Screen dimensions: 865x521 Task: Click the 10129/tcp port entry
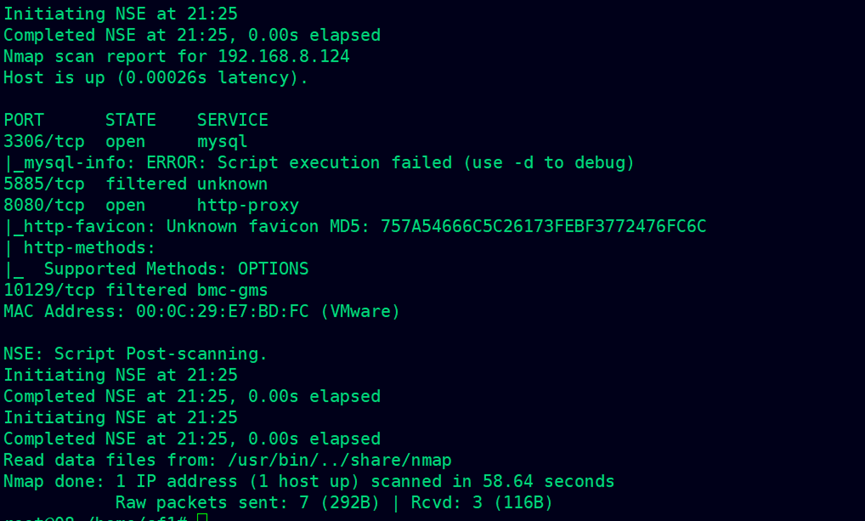(x=49, y=290)
